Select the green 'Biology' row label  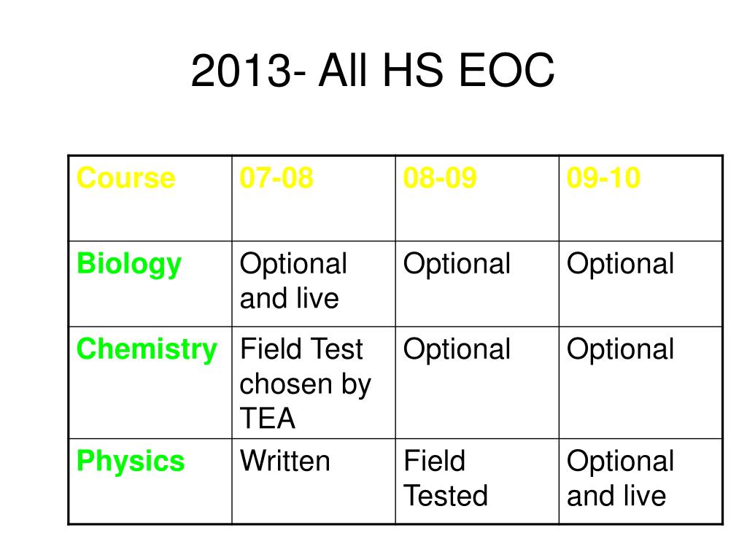pos(150,284)
